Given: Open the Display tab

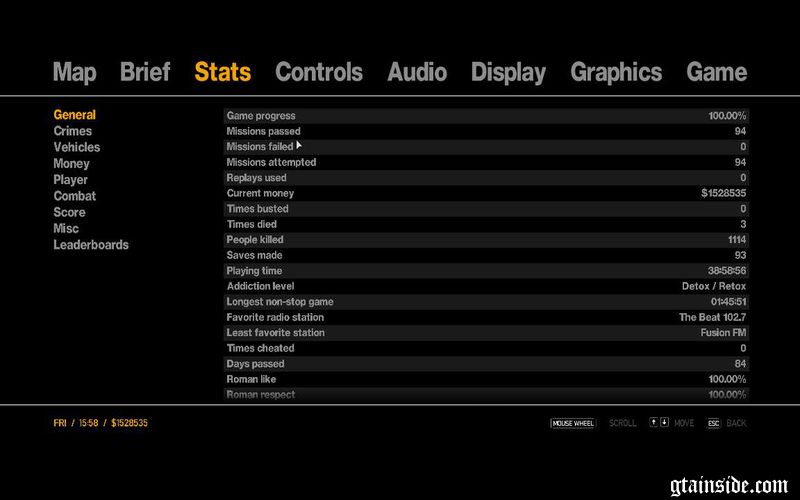Looking at the screenshot, I should point(508,72).
